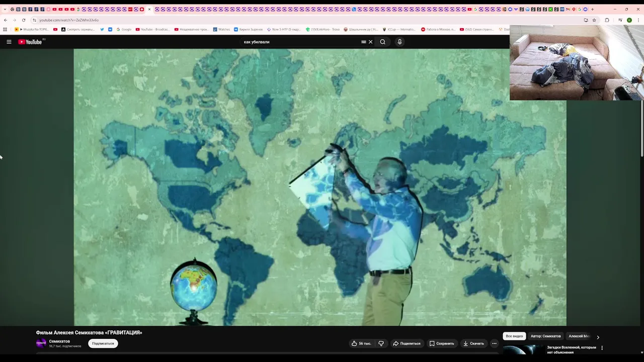Image resolution: width=644 pixels, height=362 pixels.
Task: Close the active YouTube tab
Action: click(149, 9)
